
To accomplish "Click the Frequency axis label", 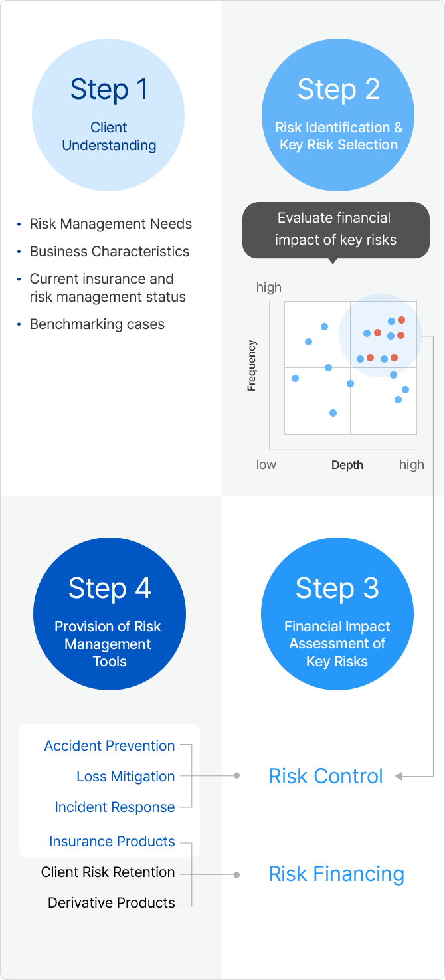I will tap(252, 365).
